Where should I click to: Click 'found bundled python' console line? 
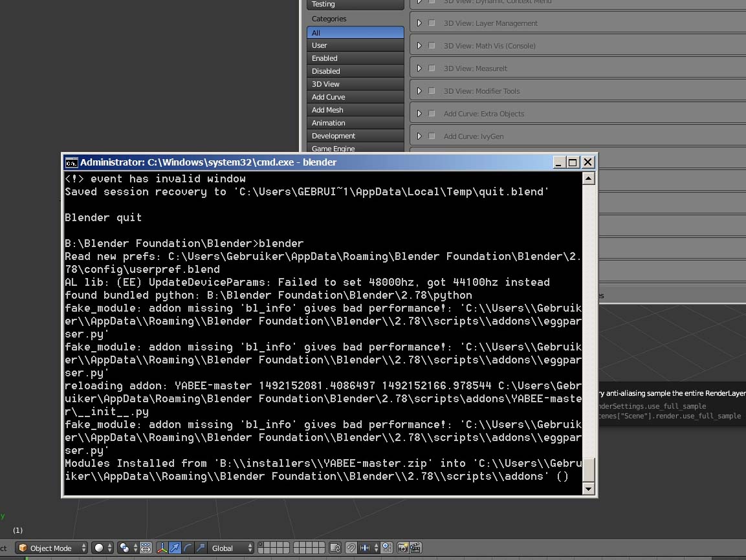(x=269, y=296)
